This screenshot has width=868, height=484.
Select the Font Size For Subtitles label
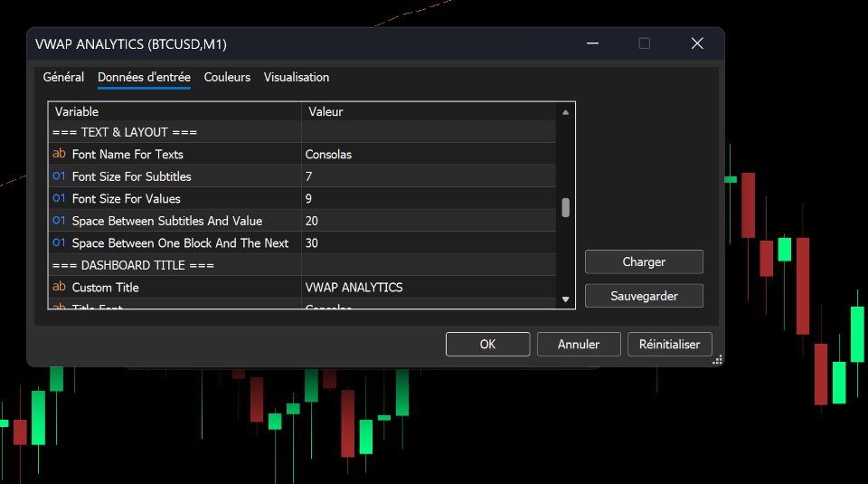[132, 176]
